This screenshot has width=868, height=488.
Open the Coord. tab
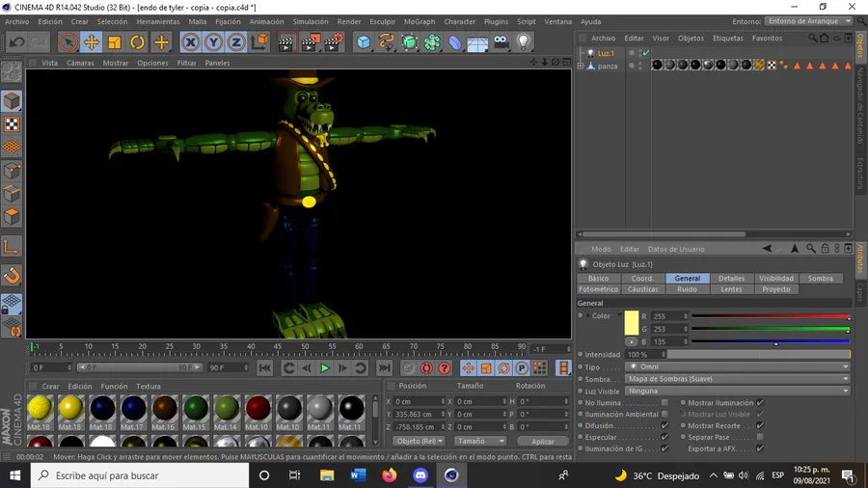(x=642, y=279)
